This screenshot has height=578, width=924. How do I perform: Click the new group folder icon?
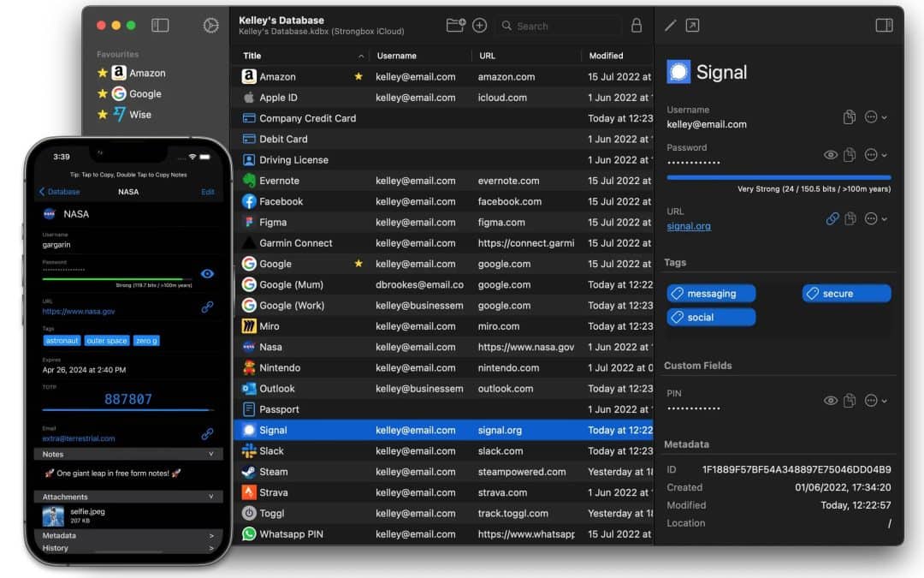[456, 26]
